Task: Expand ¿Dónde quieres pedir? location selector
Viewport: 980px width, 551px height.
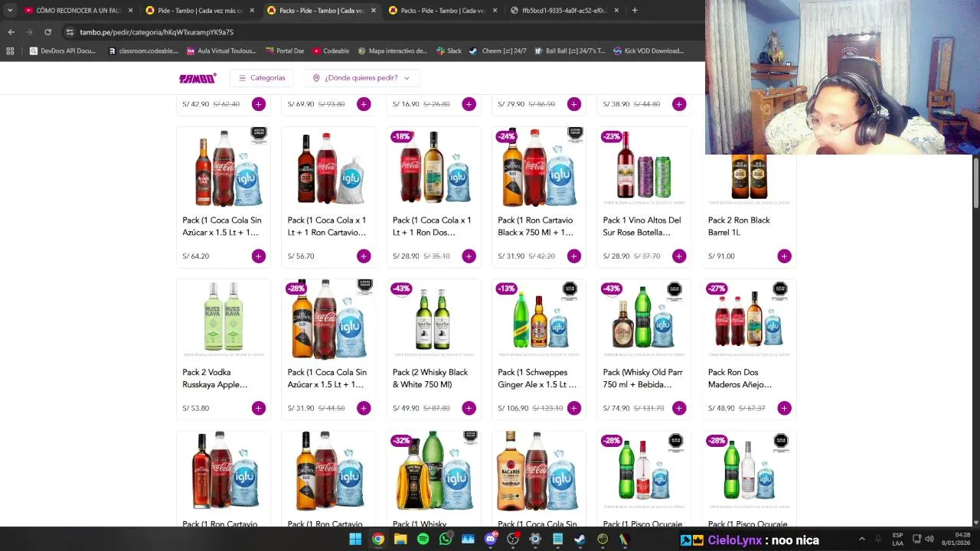Action: 361,78
